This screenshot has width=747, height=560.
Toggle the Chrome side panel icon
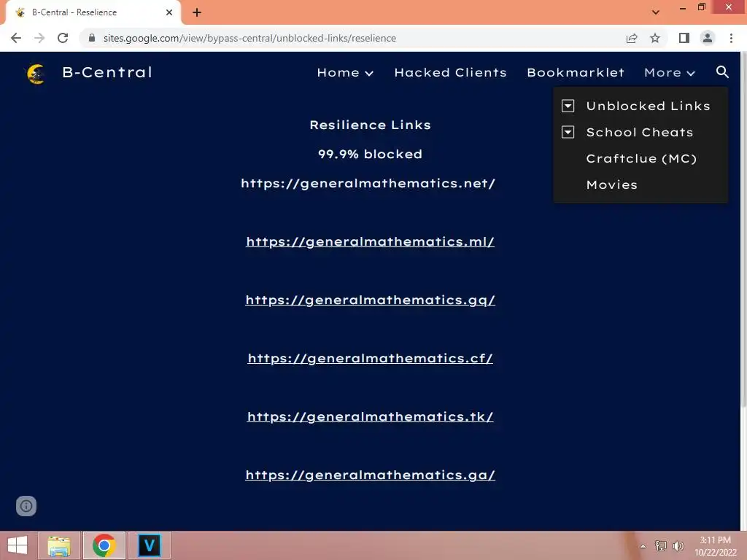pos(684,38)
